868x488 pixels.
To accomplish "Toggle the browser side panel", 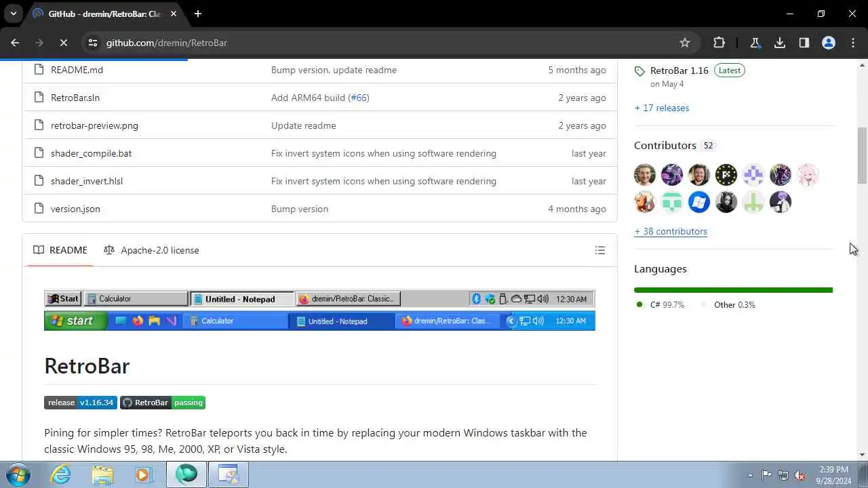I will [x=804, y=43].
